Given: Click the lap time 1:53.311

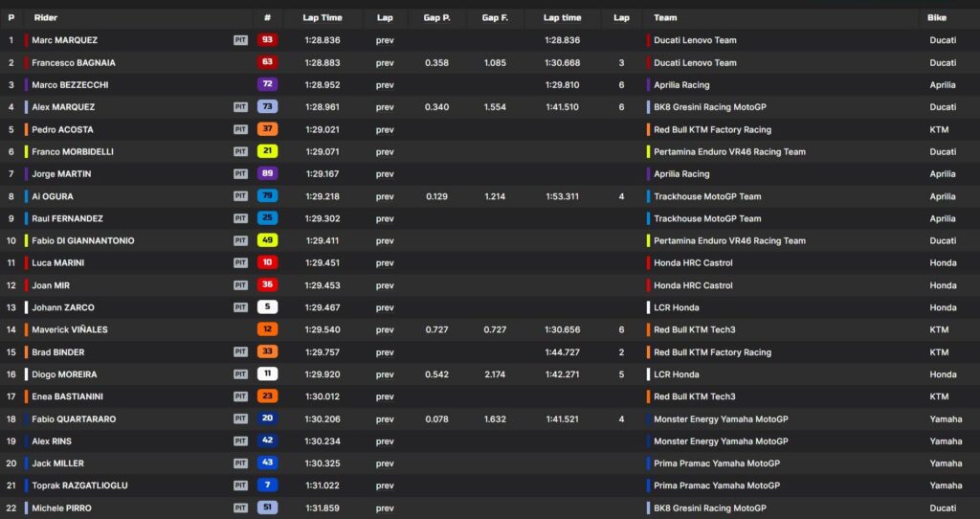Looking at the screenshot, I should [x=563, y=196].
